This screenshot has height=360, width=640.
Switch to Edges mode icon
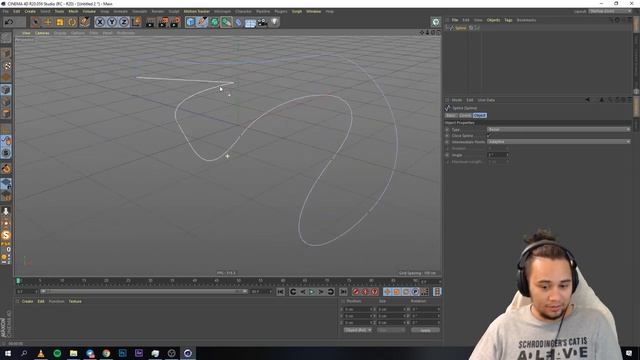point(6,102)
